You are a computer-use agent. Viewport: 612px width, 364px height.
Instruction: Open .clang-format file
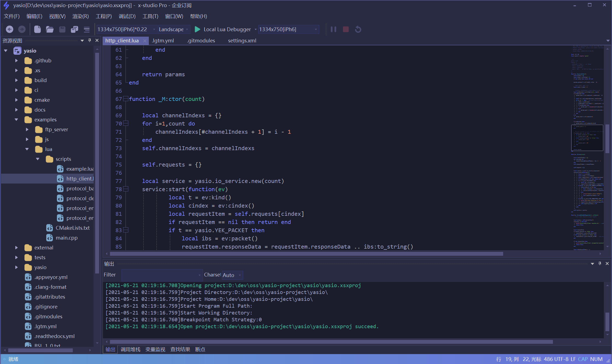(x=46, y=287)
